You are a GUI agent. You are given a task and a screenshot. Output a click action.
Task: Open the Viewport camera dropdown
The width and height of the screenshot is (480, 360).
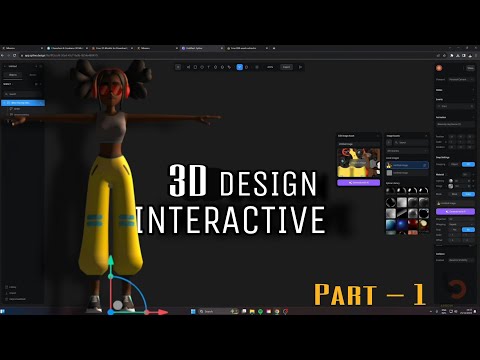tap(461, 79)
